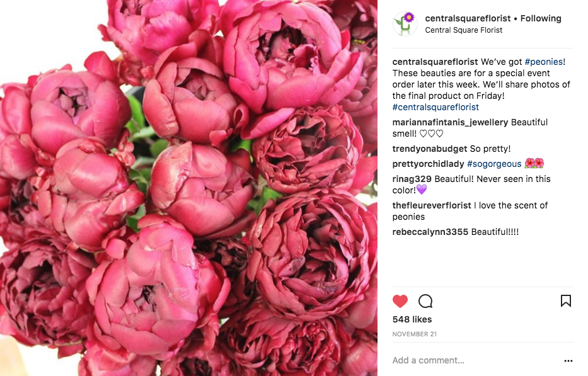Open Central Square Florist profile avatar
588x376 pixels.
pyautogui.click(x=405, y=23)
